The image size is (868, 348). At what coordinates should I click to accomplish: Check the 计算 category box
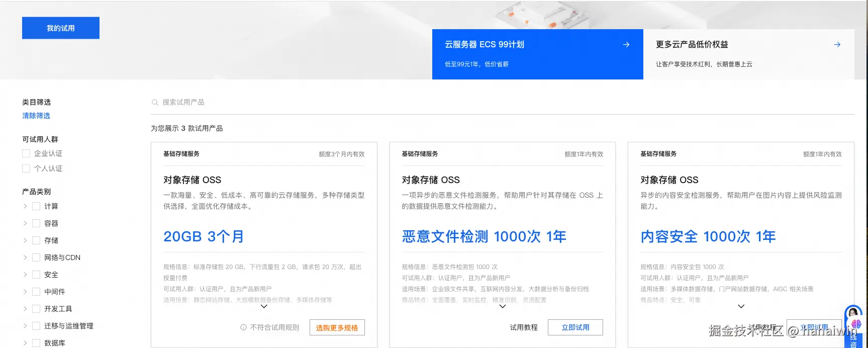36,206
